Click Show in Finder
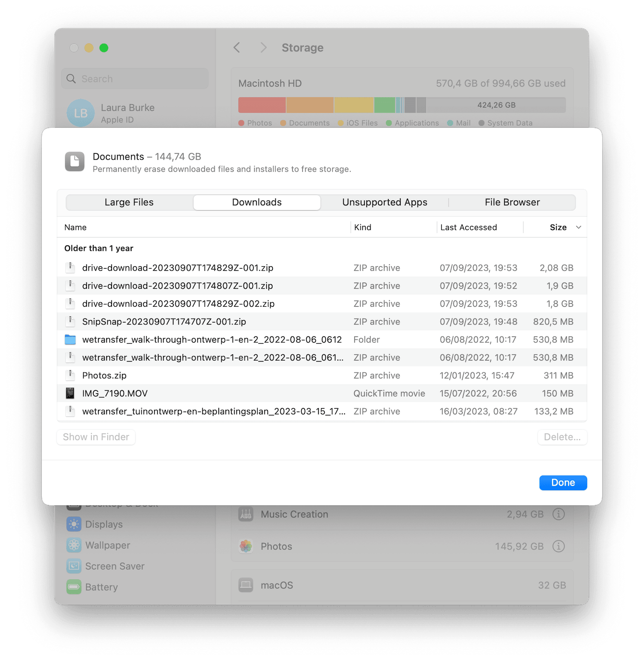The width and height of the screenshot is (644, 660). pos(96,437)
